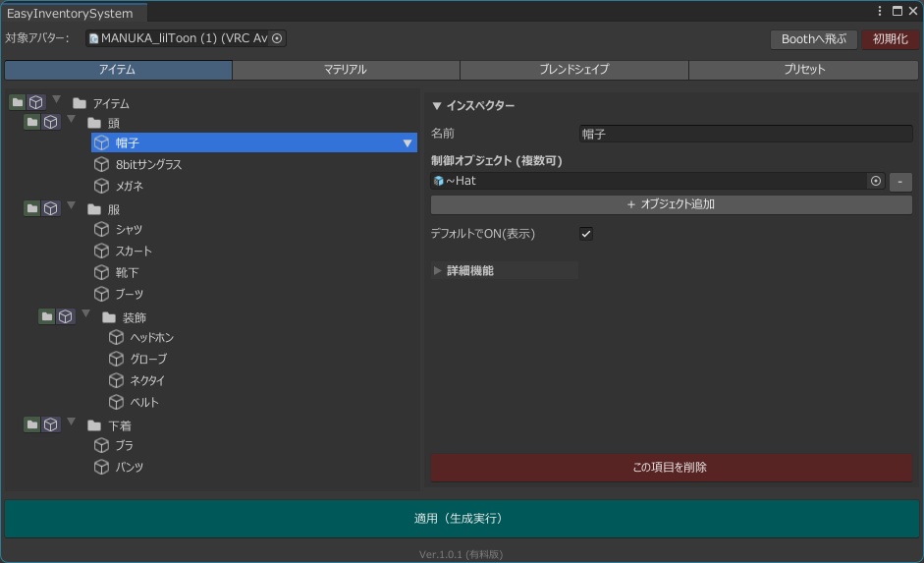Click add-item cube icon beside 下着 folder
Screen dimensions: 924x563
pyautogui.click(x=51, y=424)
